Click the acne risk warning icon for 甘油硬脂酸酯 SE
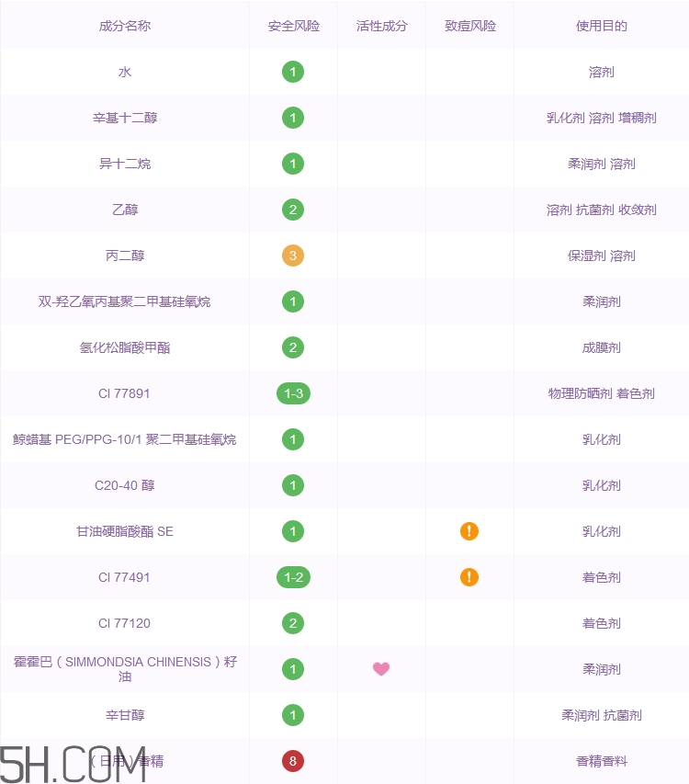 (469, 531)
